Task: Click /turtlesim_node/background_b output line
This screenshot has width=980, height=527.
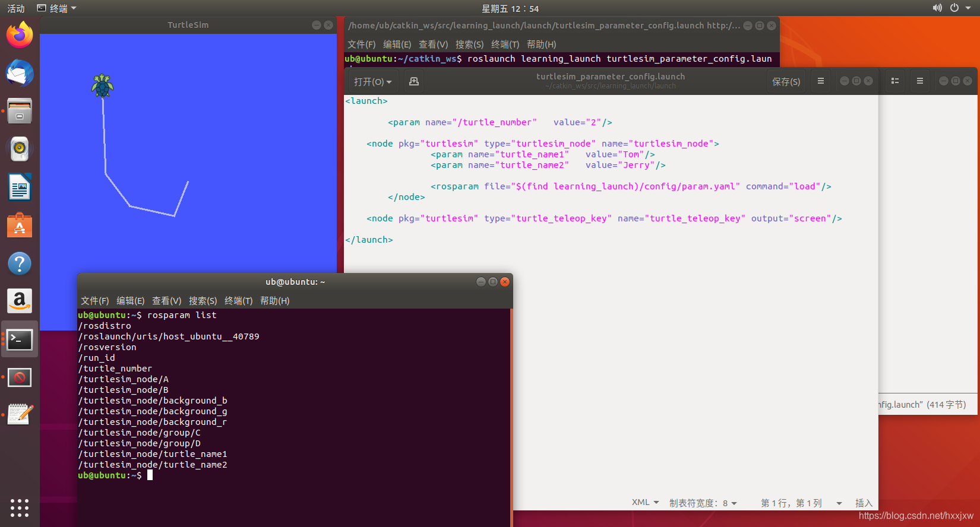Action: [153, 401]
